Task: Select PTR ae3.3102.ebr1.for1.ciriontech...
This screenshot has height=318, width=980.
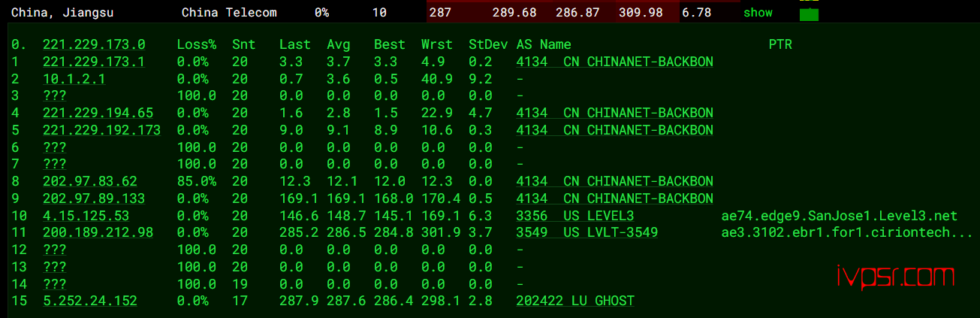Action: pyautogui.click(x=847, y=232)
